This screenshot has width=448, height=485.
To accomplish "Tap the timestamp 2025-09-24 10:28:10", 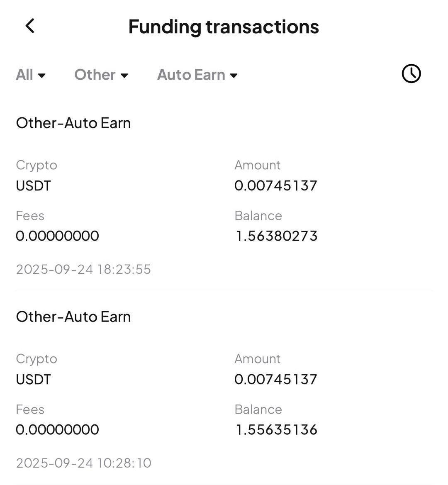I will click(x=83, y=463).
